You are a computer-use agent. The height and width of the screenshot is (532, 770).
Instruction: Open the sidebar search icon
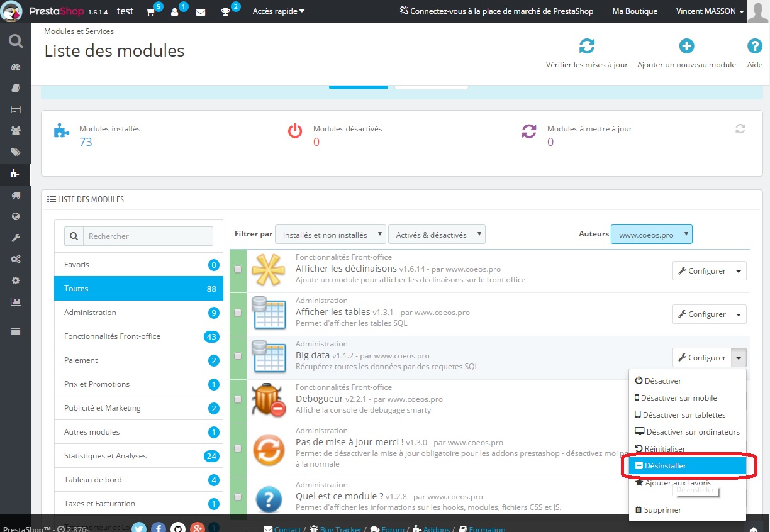pyautogui.click(x=16, y=42)
